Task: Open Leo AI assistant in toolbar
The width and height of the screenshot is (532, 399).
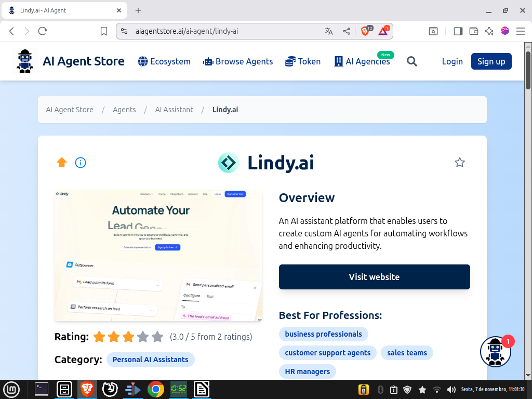Action: (489, 31)
